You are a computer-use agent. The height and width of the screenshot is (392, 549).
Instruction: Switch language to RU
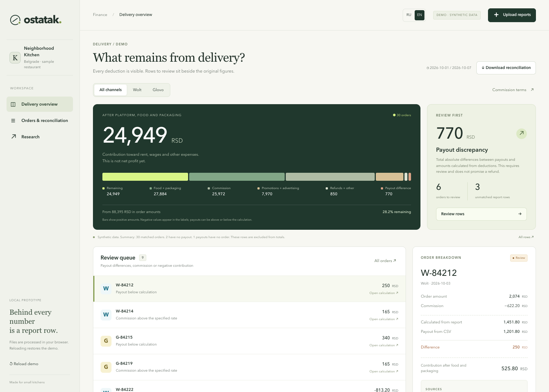[409, 15]
